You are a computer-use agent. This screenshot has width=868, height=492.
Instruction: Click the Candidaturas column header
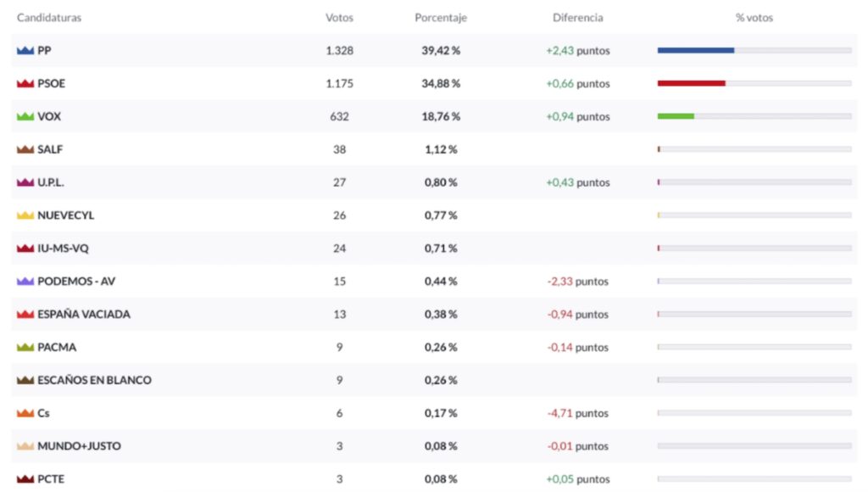[49, 18]
